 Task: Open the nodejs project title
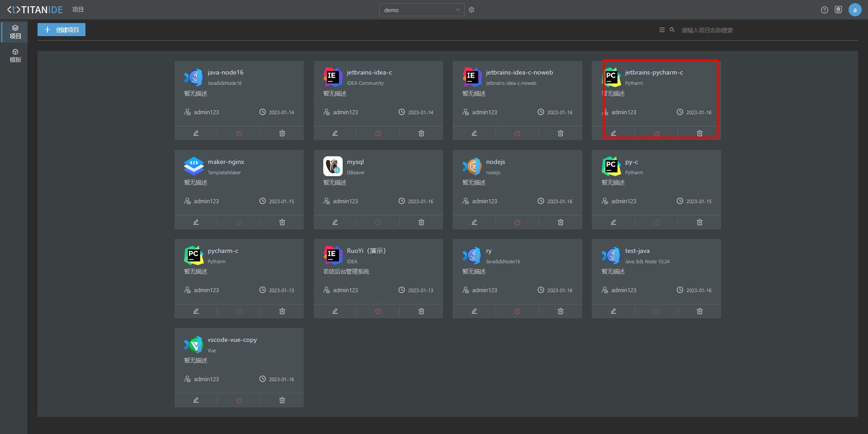tap(495, 162)
